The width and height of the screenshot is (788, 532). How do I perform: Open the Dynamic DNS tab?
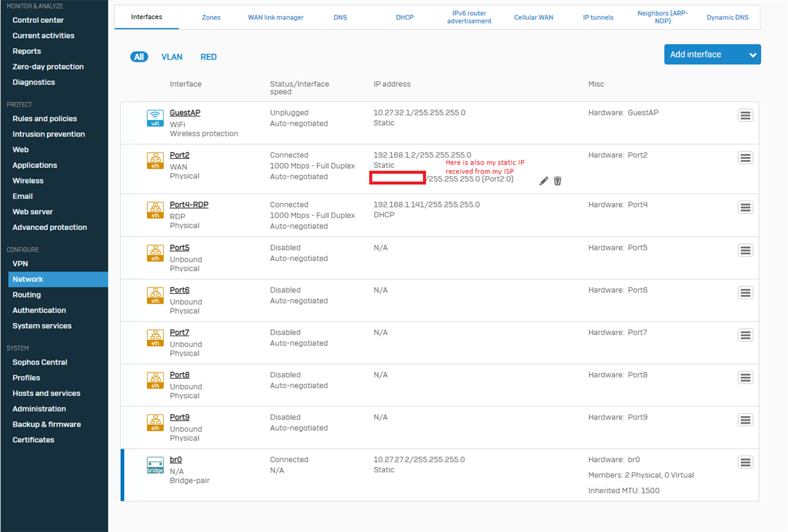coord(728,17)
